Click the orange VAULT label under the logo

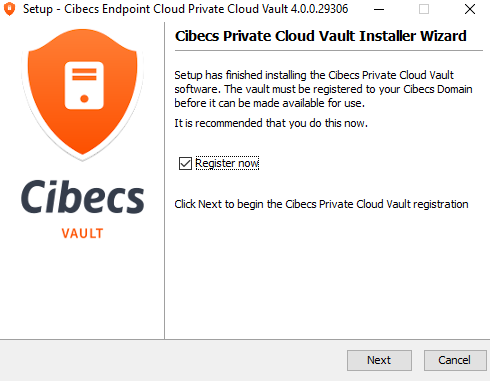click(82, 233)
